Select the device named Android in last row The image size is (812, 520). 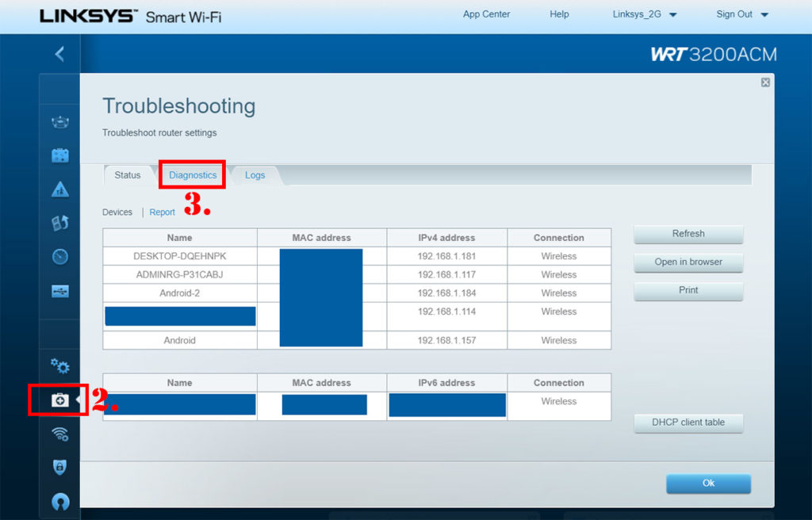click(x=180, y=341)
